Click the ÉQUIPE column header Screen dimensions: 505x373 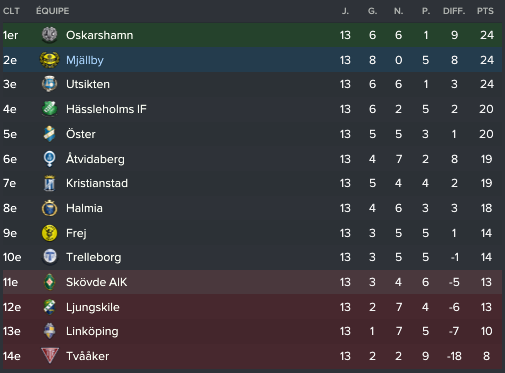[52, 11]
